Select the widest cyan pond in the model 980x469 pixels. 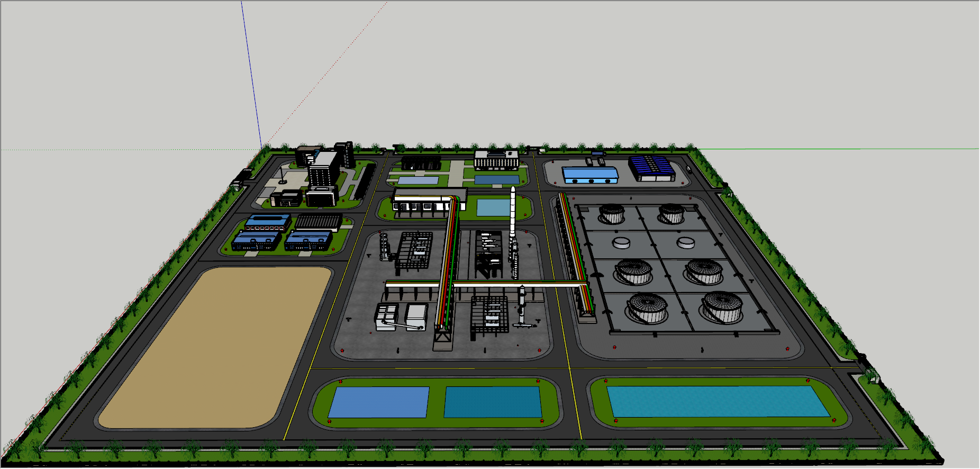pos(718,401)
